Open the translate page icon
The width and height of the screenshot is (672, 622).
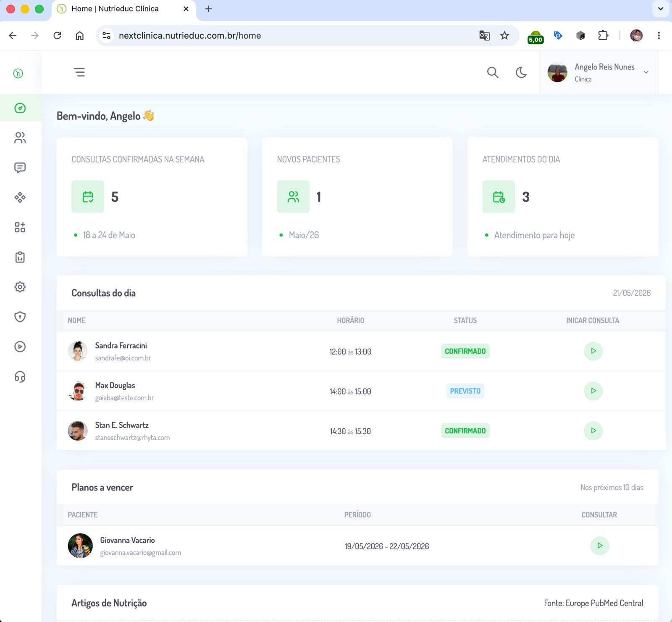(x=484, y=36)
